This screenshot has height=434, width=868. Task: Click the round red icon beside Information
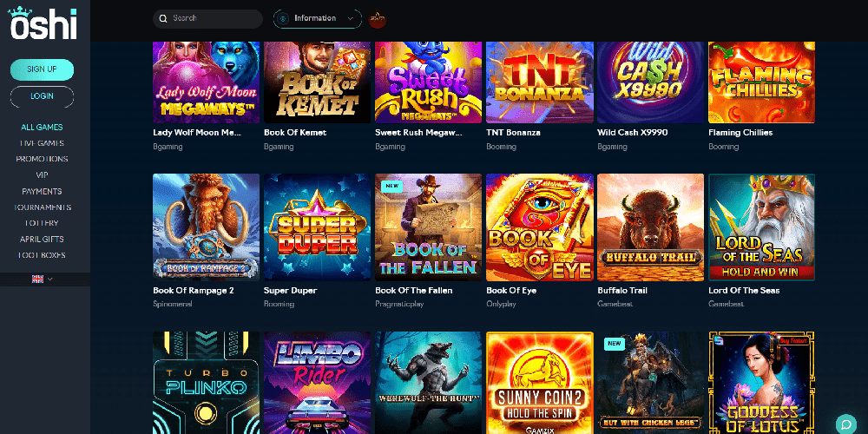(x=378, y=19)
